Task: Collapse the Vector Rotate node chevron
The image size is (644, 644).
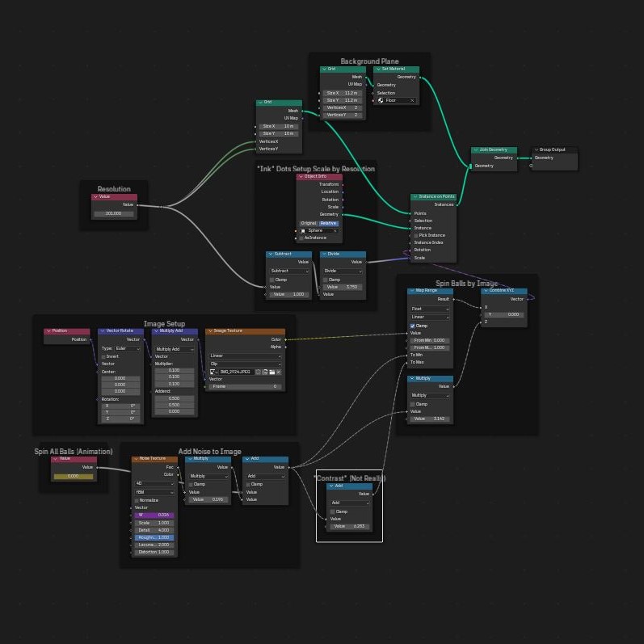Action: pyautogui.click(x=102, y=331)
